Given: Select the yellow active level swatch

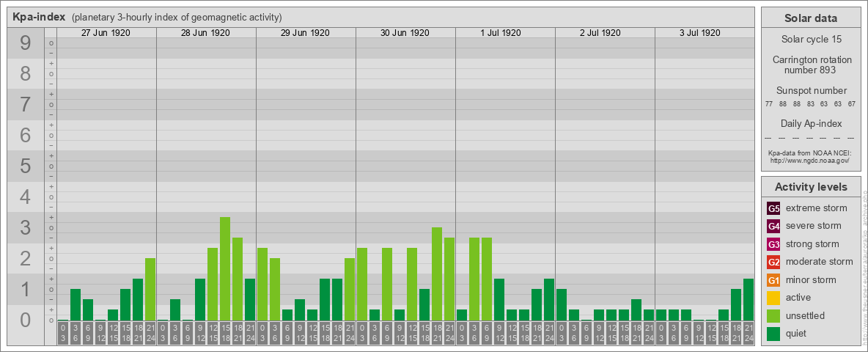Looking at the screenshot, I should pos(773,298).
